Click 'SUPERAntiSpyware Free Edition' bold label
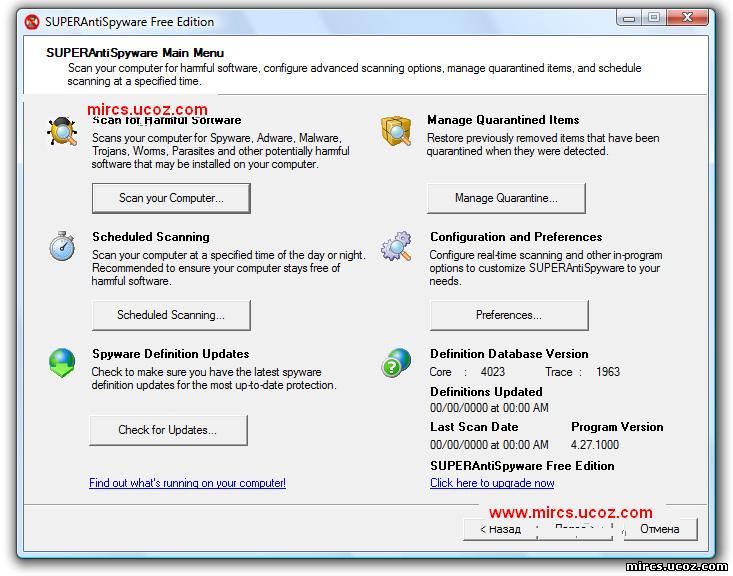The height and width of the screenshot is (576, 733). coord(522,466)
